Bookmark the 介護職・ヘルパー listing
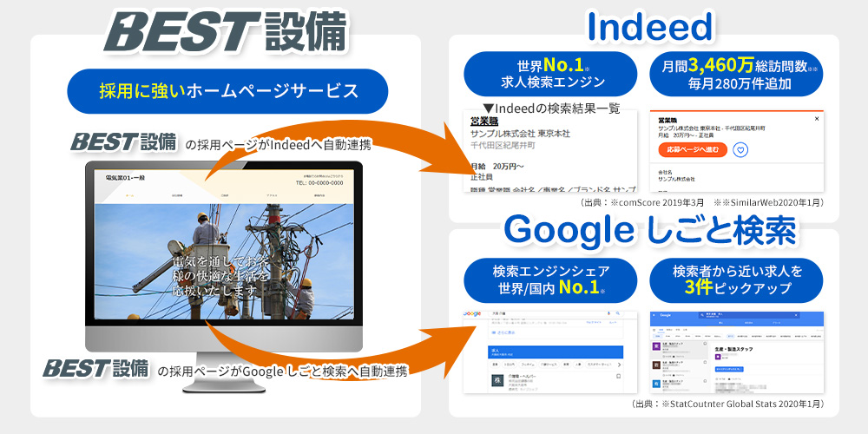 pyautogui.click(x=618, y=376)
